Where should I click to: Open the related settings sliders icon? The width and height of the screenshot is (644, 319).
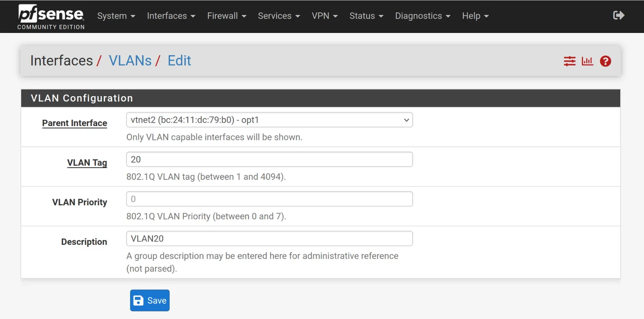[569, 61]
